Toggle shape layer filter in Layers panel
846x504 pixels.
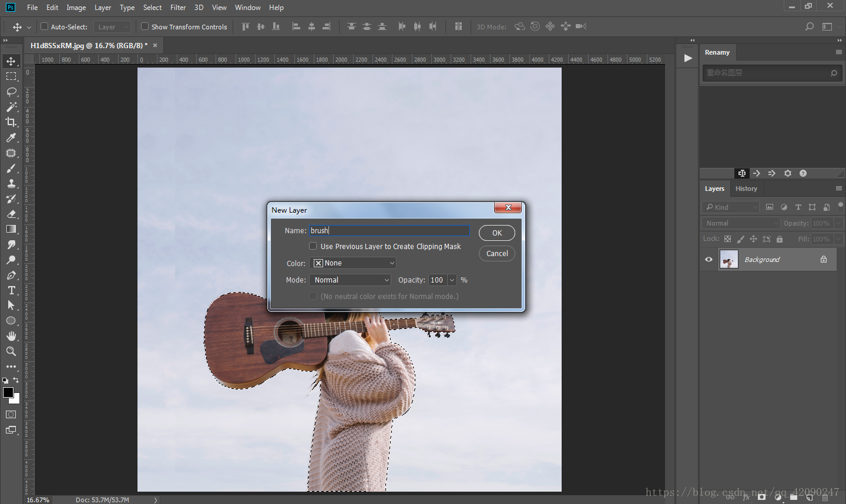812,207
